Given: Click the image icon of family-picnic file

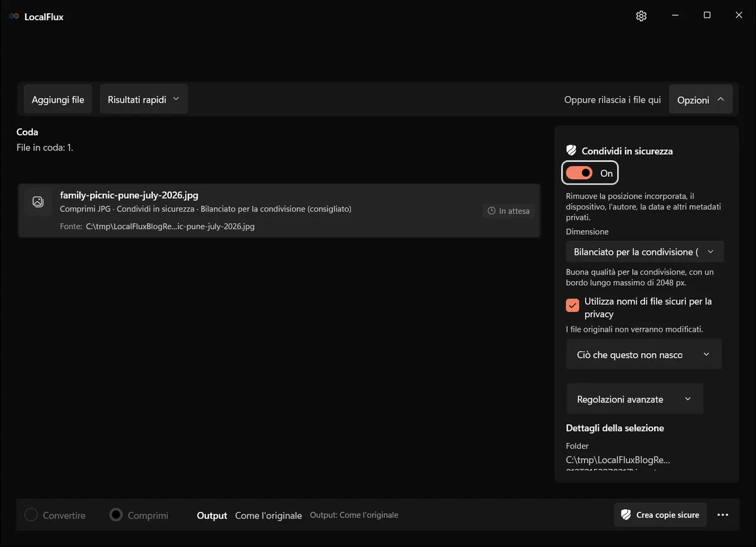Looking at the screenshot, I should (x=38, y=201).
